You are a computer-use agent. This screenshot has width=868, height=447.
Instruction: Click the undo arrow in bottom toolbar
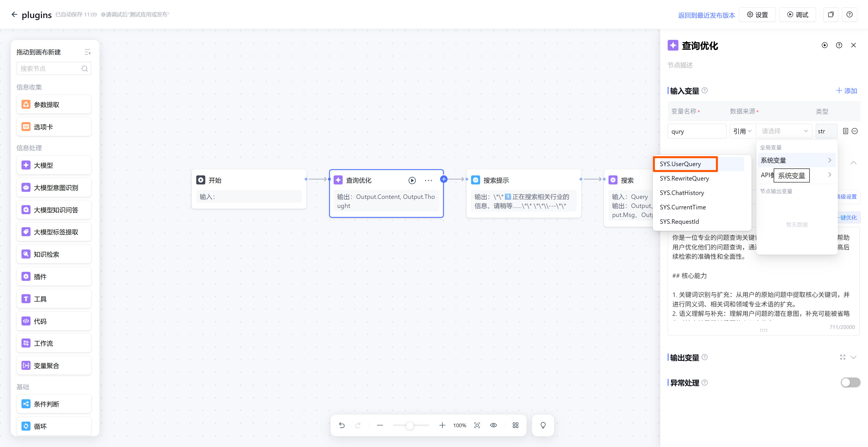(x=342, y=425)
